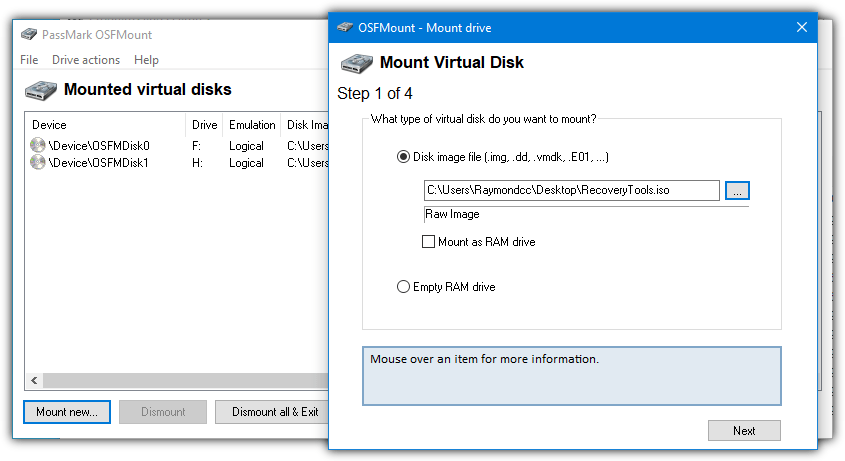Click the Logical emulation cell for OSFMDisk1

tap(246, 163)
